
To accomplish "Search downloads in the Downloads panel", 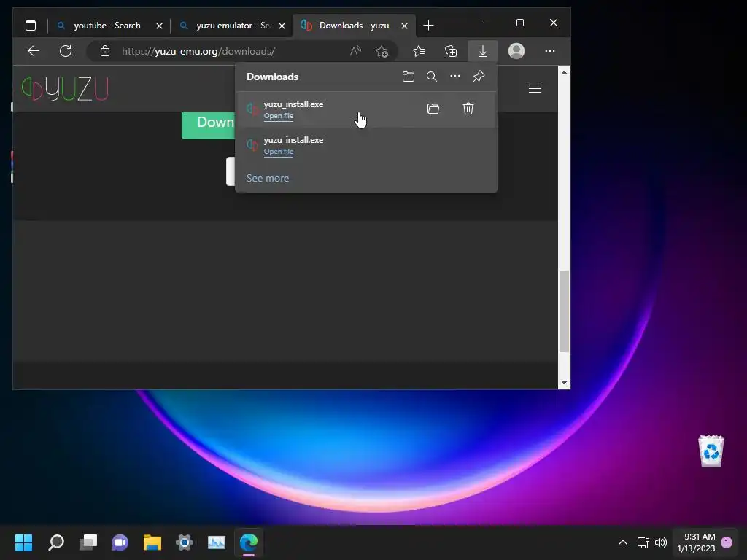I will click(432, 77).
